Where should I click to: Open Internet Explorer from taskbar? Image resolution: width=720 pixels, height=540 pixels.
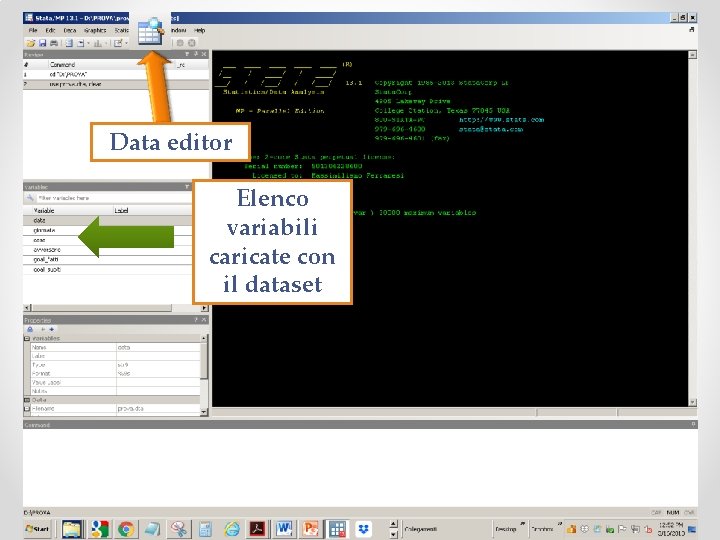231,529
